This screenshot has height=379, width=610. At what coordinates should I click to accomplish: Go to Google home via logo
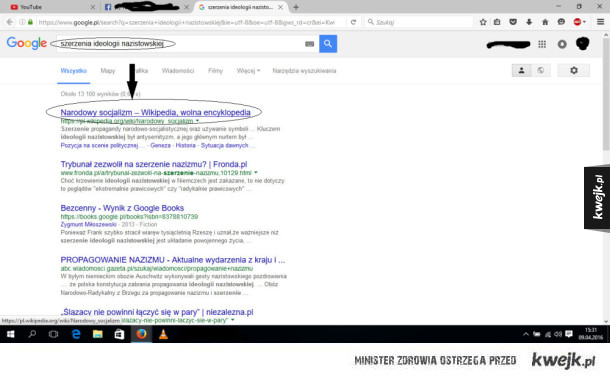(26, 43)
